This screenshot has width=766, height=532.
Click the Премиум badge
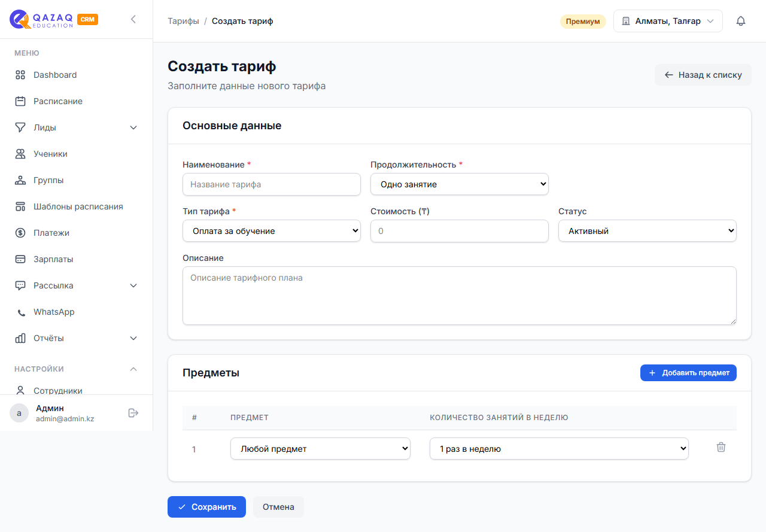[x=583, y=21]
